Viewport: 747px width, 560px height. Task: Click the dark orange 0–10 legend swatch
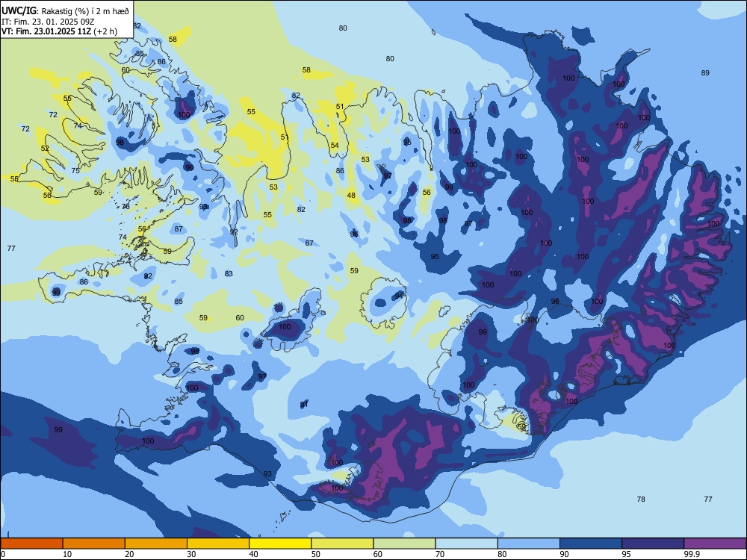click(x=31, y=544)
